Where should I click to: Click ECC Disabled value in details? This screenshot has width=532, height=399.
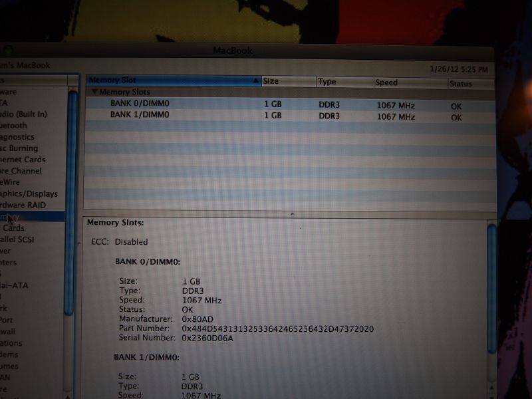131,242
